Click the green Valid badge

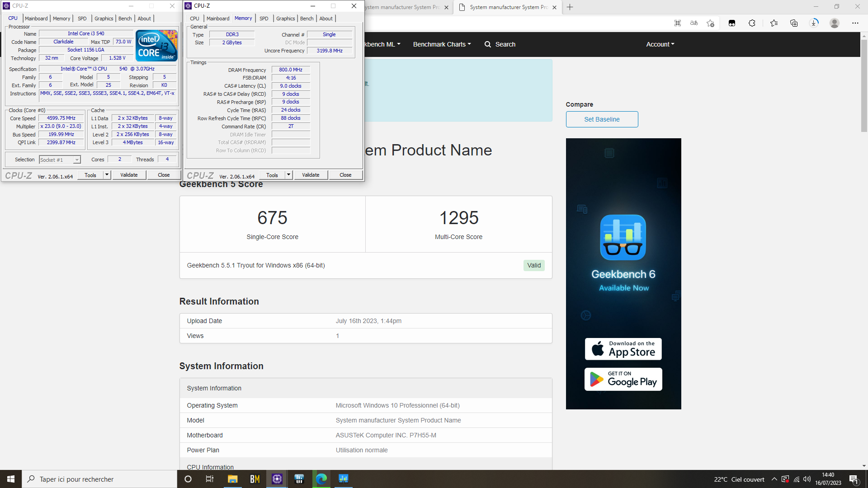(x=534, y=265)
